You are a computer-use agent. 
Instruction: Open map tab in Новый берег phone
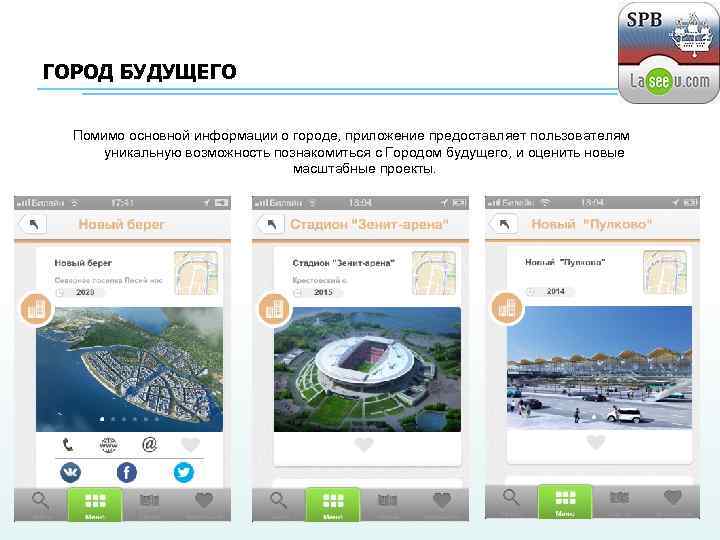coord(149,504)
